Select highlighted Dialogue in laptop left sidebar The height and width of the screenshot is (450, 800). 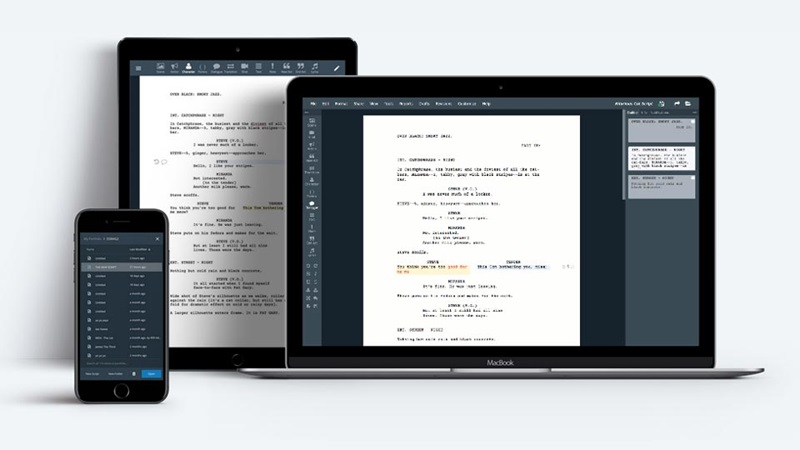point(312,205)
